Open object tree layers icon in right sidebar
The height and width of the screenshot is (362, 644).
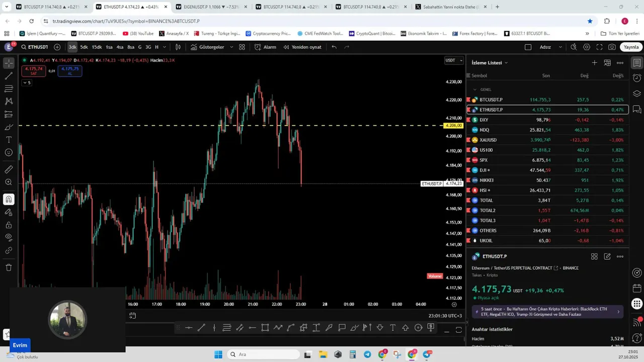[637, 94]
